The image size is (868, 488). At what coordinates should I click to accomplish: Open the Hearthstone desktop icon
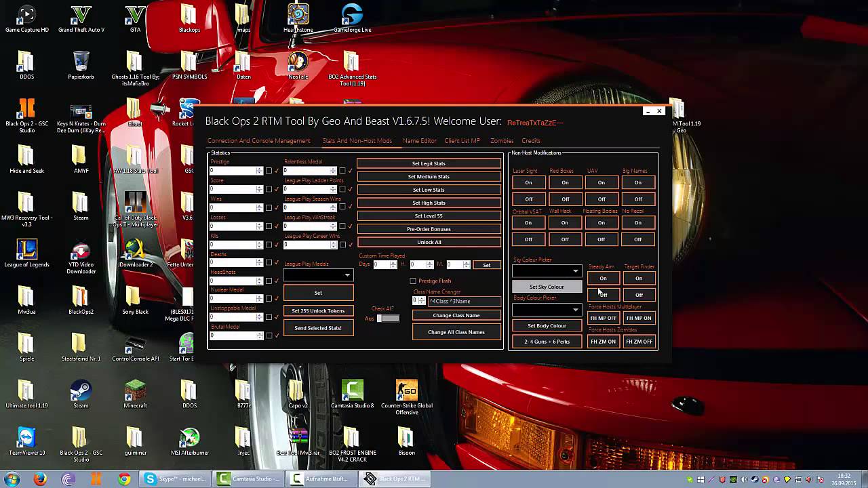pyautogui.click(x=298, y=18)
